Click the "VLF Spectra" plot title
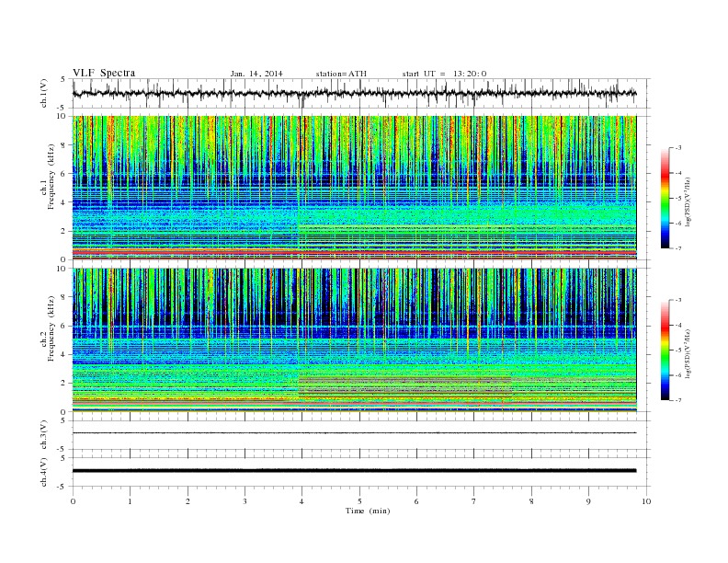 click(x=104, y=73)
